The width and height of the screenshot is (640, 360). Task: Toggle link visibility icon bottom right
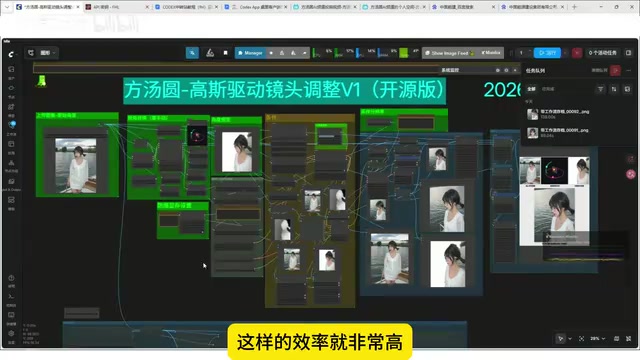pos(629,339)
